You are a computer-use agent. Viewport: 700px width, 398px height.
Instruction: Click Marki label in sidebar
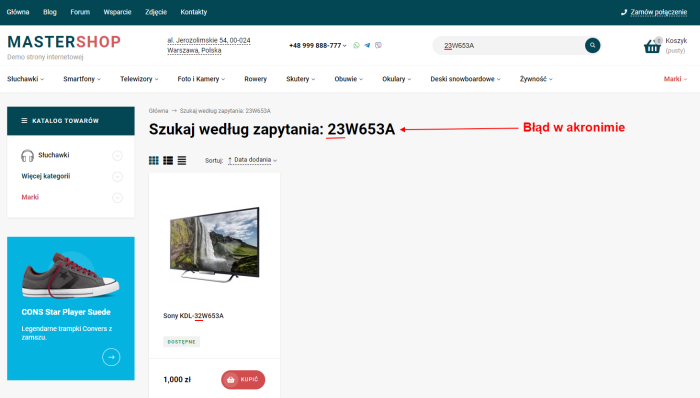coord(30,197)
